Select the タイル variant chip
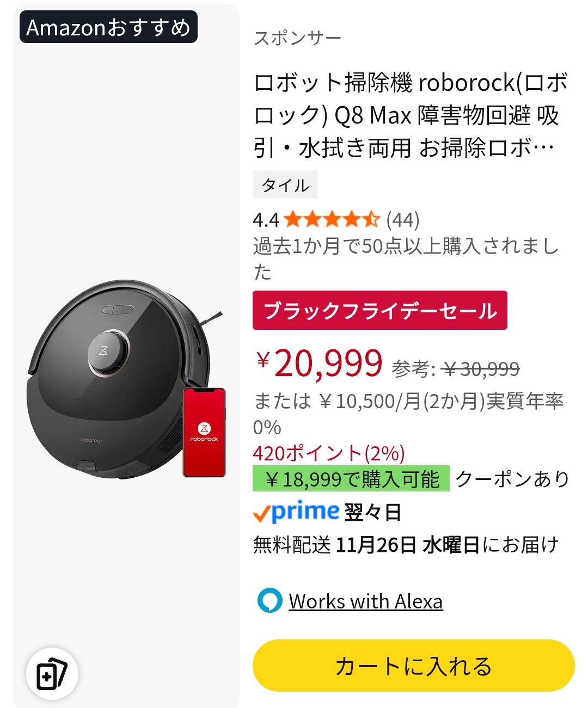 coord(285,186)
